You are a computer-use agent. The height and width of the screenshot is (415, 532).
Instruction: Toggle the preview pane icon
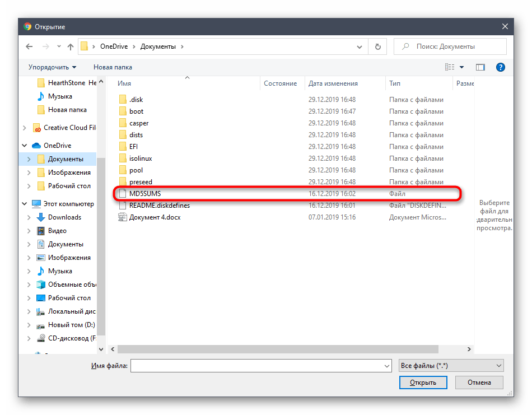(x=480, y=67)
